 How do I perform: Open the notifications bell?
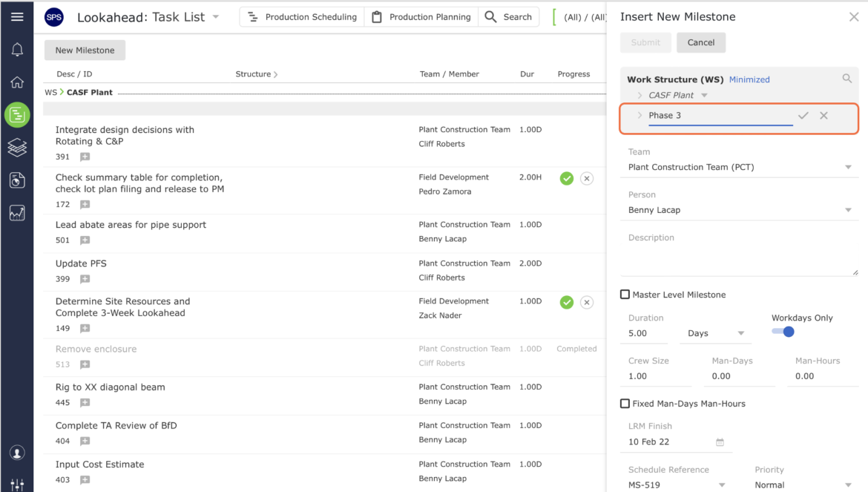click(17, 50)
